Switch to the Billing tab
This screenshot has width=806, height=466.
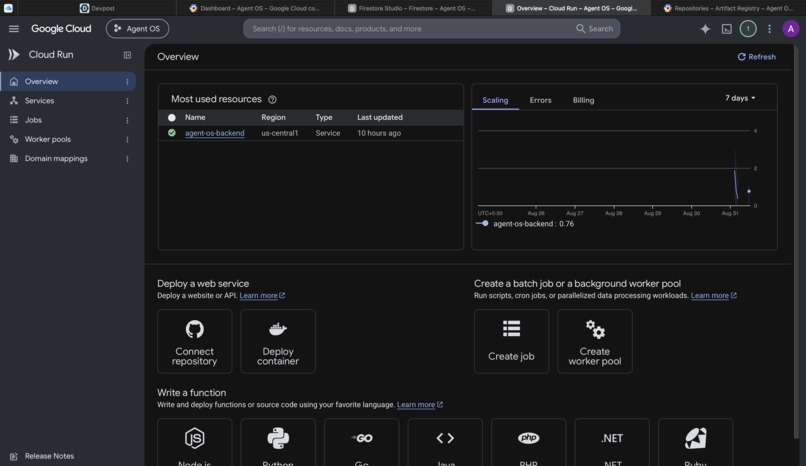583,100
